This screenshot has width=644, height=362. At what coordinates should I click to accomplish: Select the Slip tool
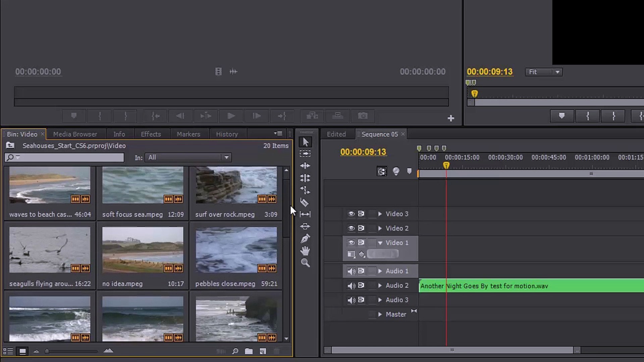point(305,214)
